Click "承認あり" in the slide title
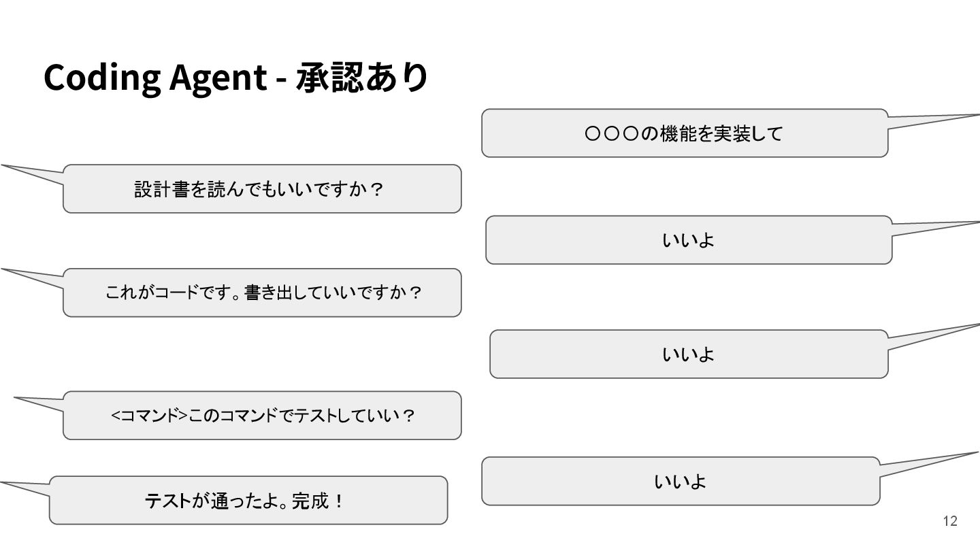Image resolution: width=980 pixels, height=551 pixels. [361, 77]
